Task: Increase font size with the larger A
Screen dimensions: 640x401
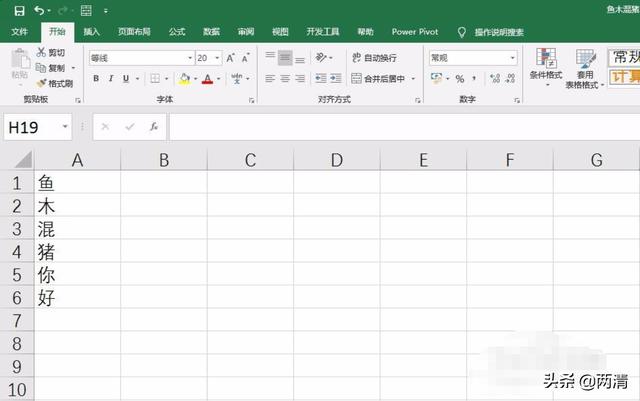Action: tap(230, 58)
